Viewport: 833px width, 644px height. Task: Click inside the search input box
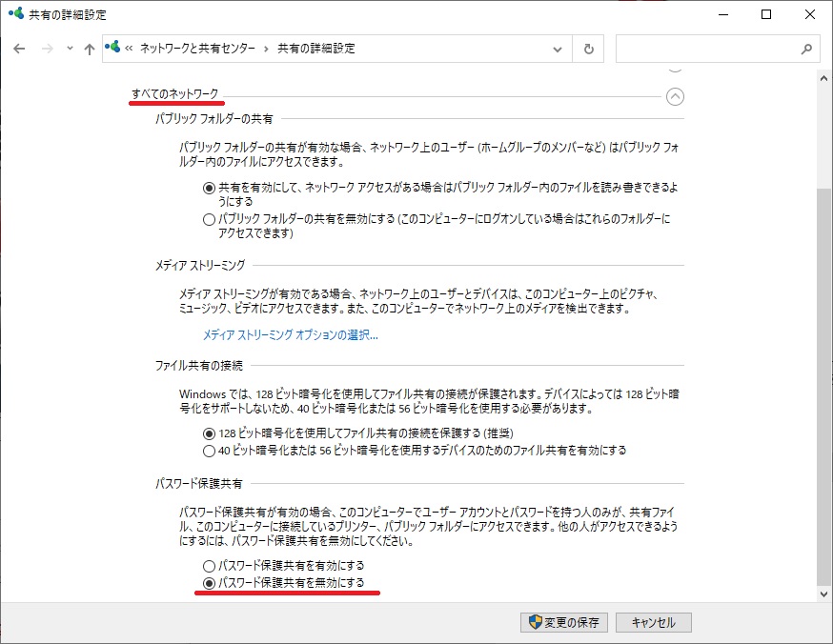(x=705, y=49)
